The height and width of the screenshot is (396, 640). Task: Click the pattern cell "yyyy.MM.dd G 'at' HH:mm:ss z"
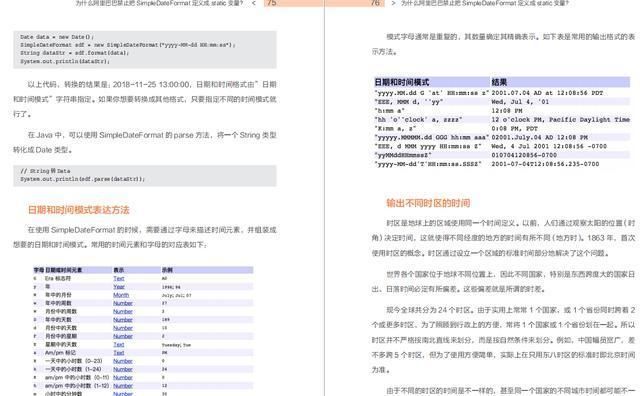pyautogui.click(x=431, y=93)
